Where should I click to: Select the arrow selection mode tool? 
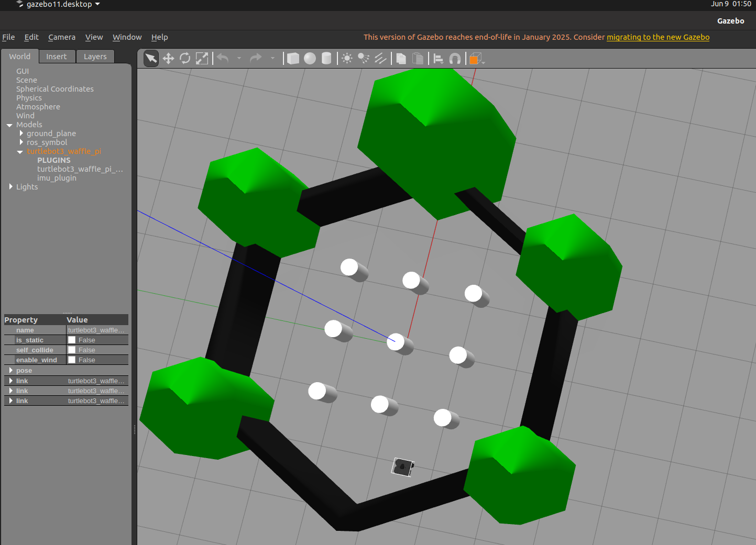tap(151, 58)
